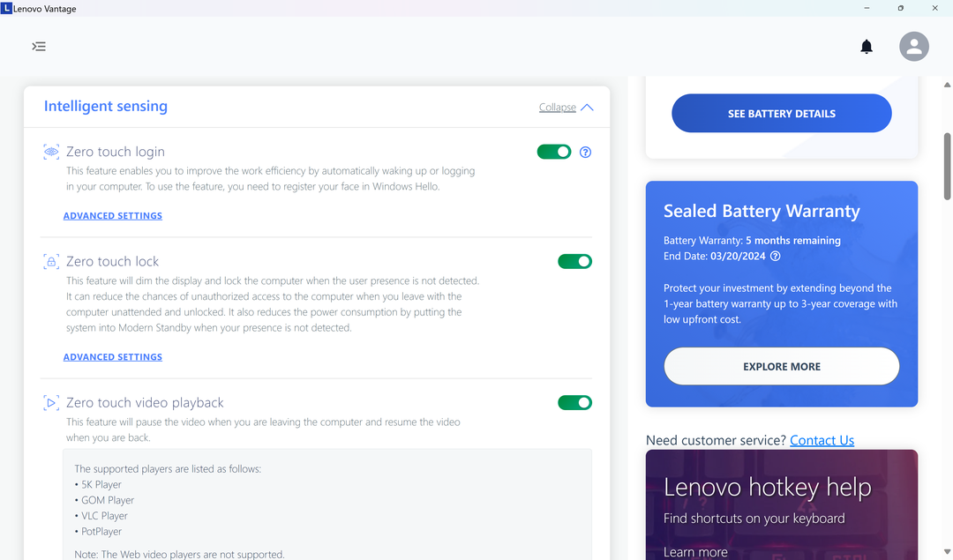Image resolution: width=953 pixels, height=560 pixels.
Task: Click the battery End Date help icon
Action: pyautogui.click(x=776, y=257)
